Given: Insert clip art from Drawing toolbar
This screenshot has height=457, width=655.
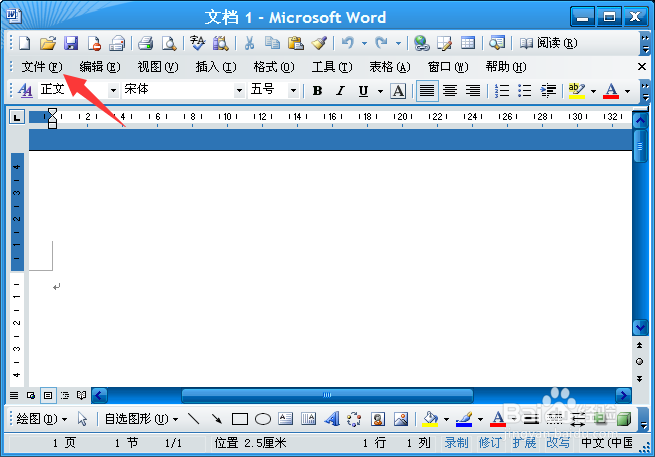Looking at the screenshot, I should pyautogui.click(x=378, y=419).
